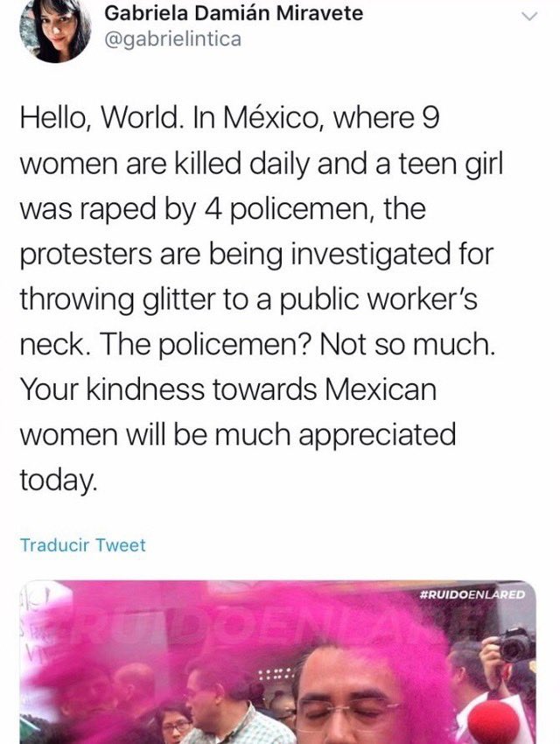Screen dimensions: 560x744
Task: Open the attached pink glitter photo
Action: coord(278,662)
